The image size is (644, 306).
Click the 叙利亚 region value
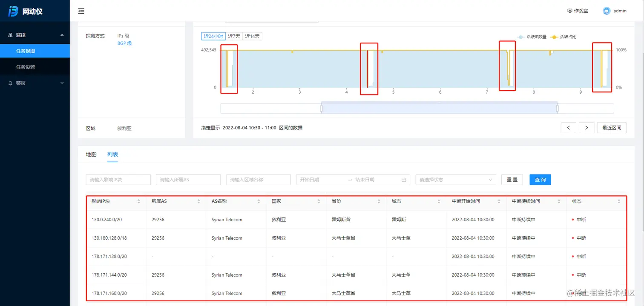pos(124,128)
